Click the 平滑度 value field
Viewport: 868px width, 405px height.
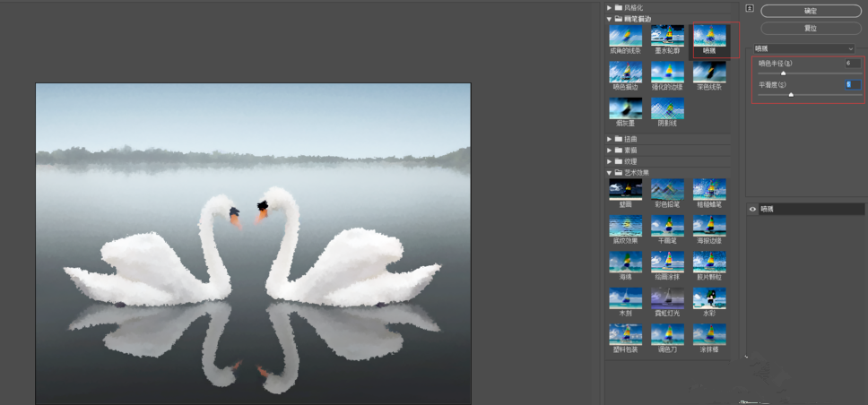coord(853,84)
